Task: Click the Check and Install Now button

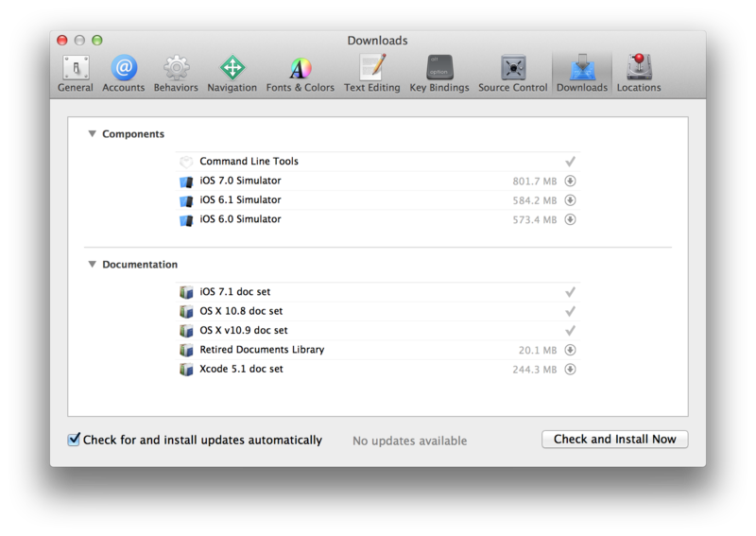Action: coord(615,439)
